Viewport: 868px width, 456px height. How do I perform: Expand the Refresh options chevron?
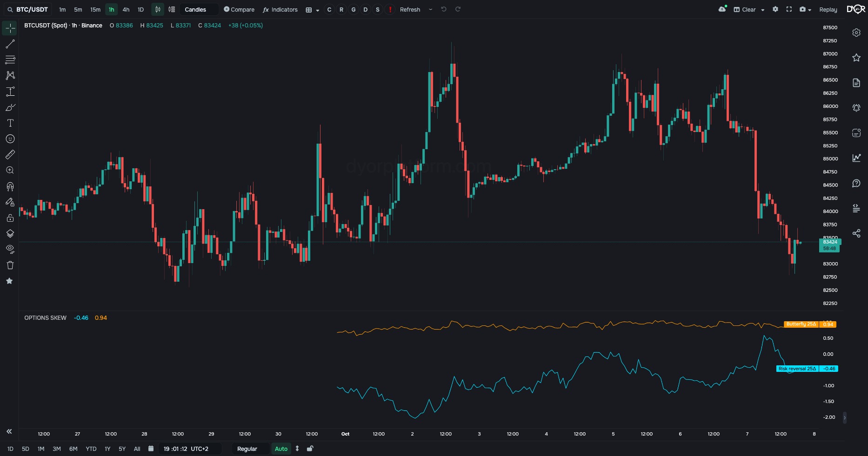pos(430,9)
